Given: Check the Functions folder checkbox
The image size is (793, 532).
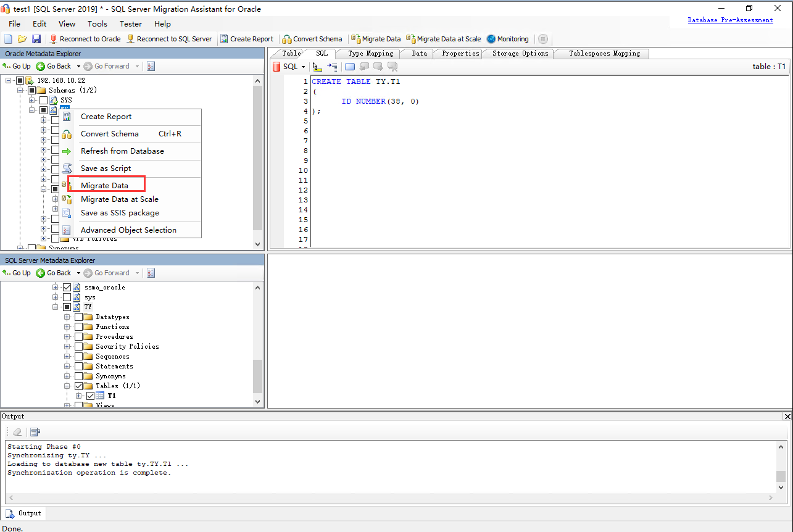Looking at the screenshot, I should [78, 326].
